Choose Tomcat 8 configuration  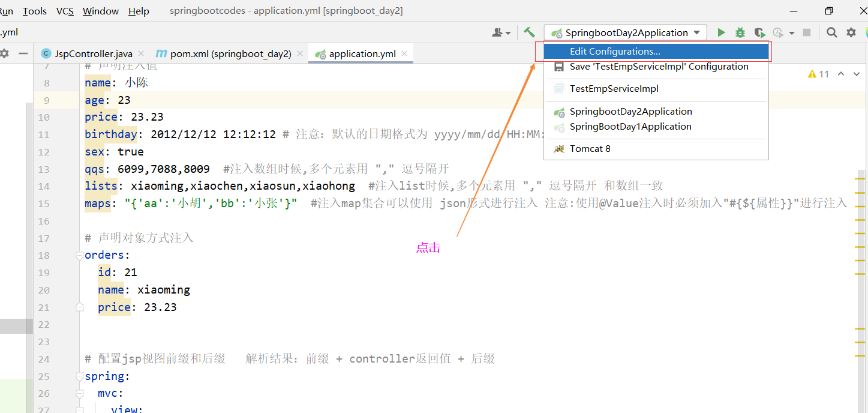point(656,149)
